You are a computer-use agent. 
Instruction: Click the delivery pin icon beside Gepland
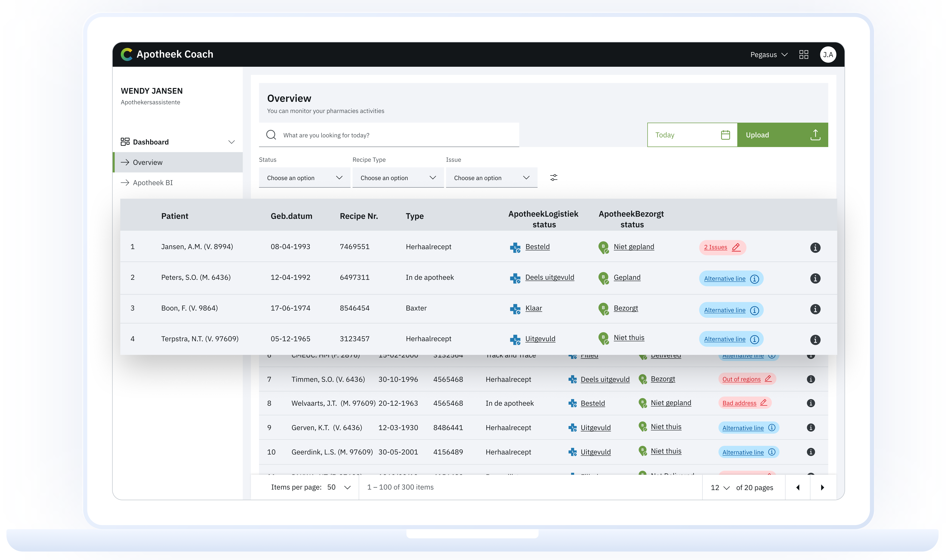click(603, 278)
